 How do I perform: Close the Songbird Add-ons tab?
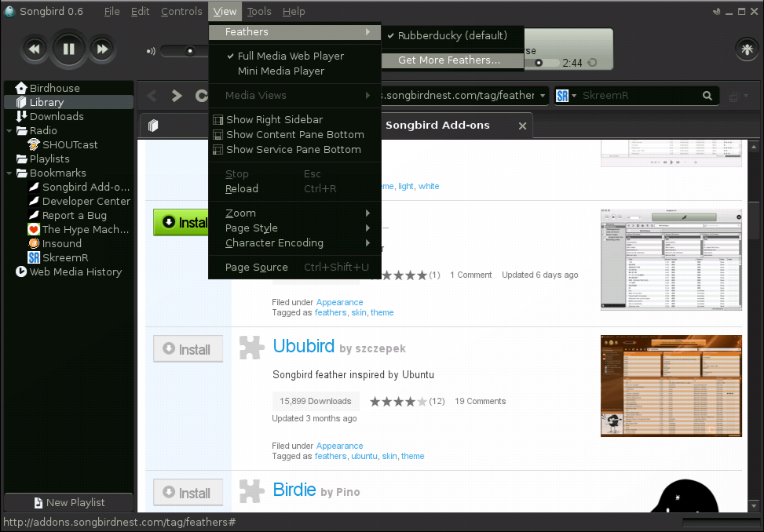click(x=522, y=126)
